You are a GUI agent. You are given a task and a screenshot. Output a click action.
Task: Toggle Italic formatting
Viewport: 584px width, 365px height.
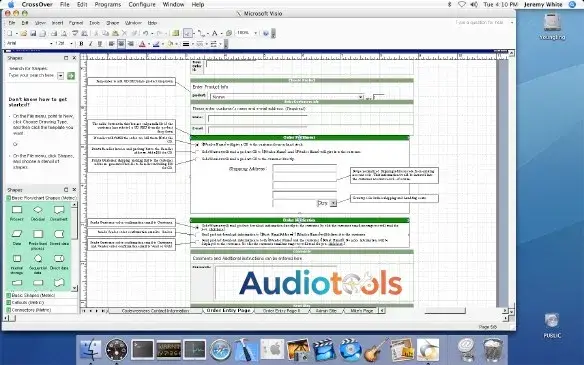pyautogui.click(x=91, y=44)
